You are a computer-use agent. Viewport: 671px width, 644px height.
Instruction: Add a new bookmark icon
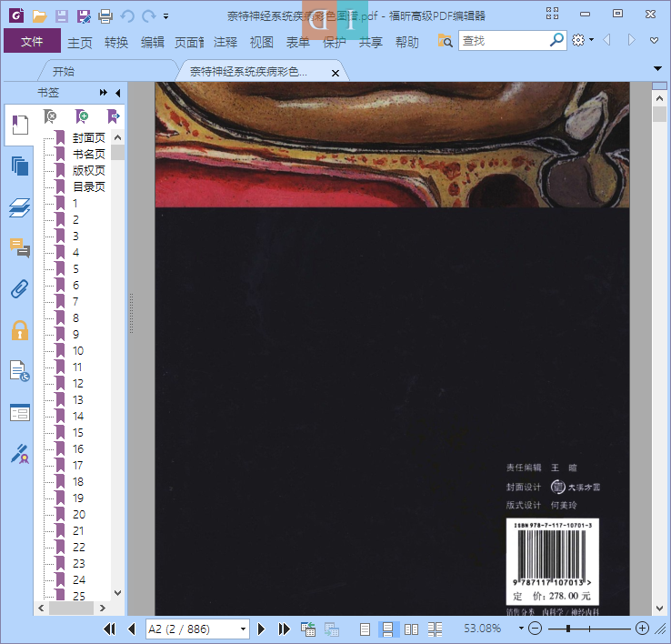82,116
